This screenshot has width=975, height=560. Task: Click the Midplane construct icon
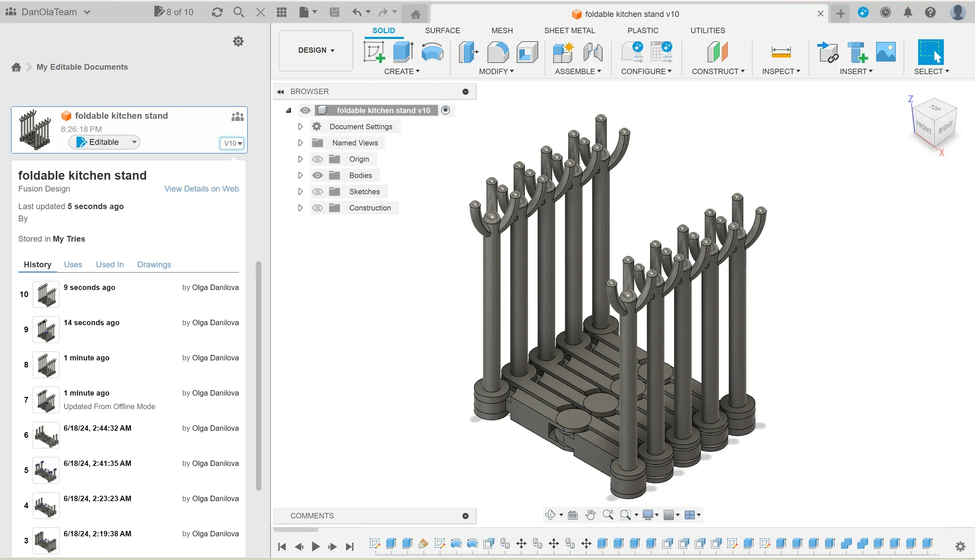coord(718,52)
